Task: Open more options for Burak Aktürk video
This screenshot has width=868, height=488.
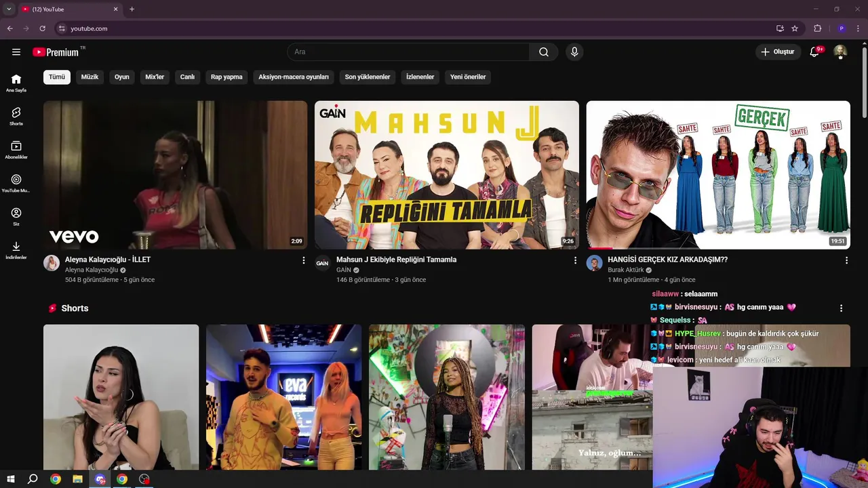Action: coord(846,260)
